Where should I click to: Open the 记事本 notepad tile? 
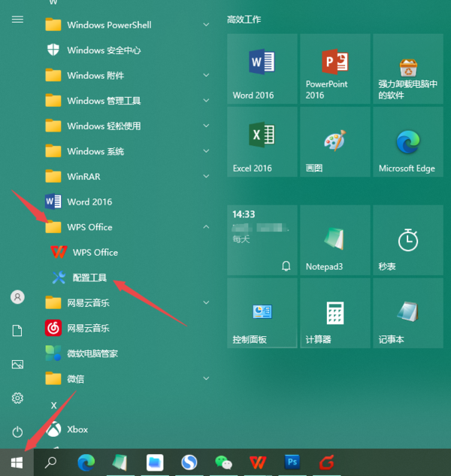point(408,313)
